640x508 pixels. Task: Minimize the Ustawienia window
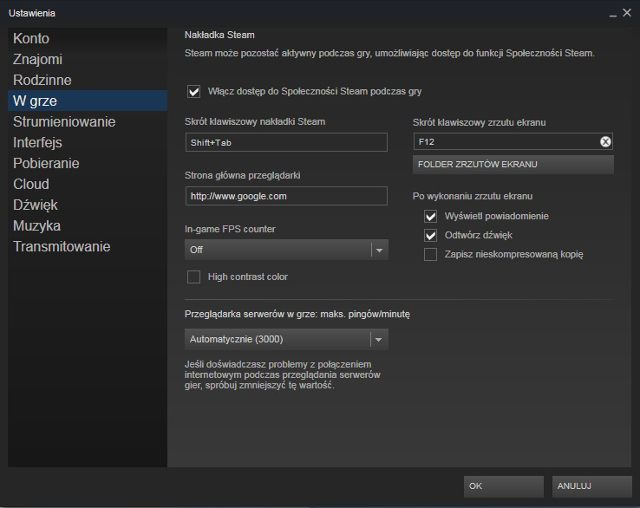[x=613, y=14]
